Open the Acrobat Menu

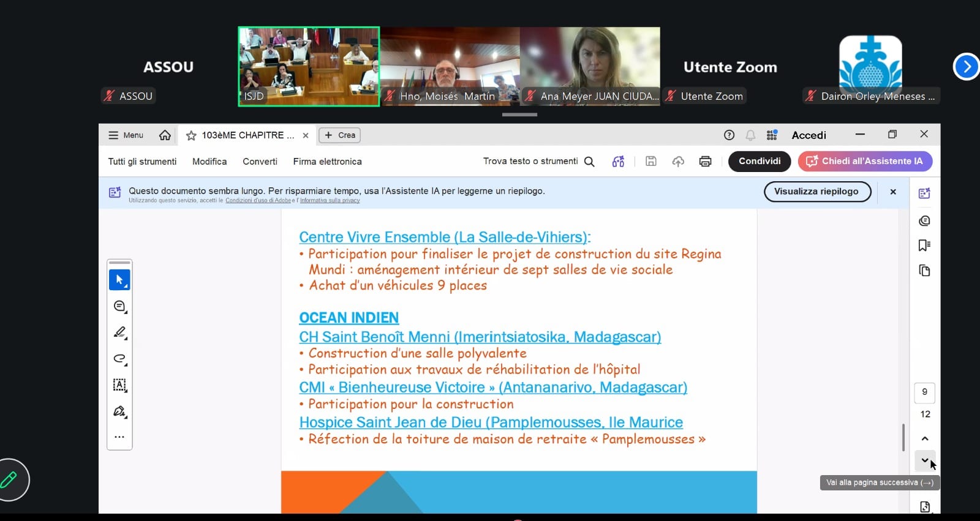[126, 135]
